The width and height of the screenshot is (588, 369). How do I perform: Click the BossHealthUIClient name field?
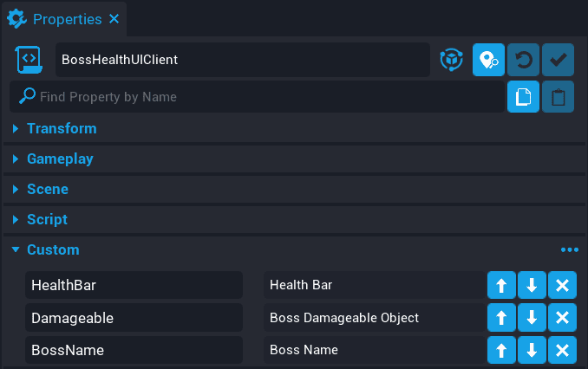[x=243, y=61]
